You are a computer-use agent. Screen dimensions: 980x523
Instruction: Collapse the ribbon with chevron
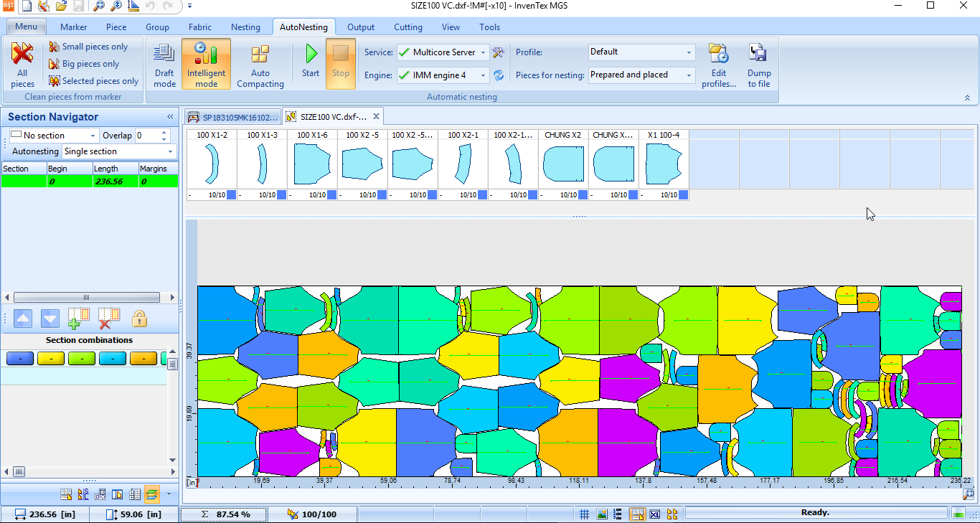tap(967, 98)
